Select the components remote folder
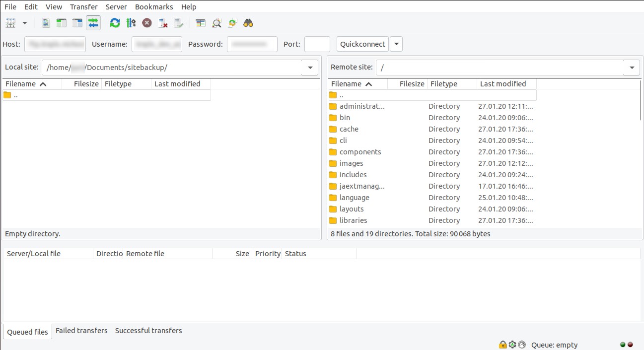Screen dimensions: 644x350 point(432,152)
